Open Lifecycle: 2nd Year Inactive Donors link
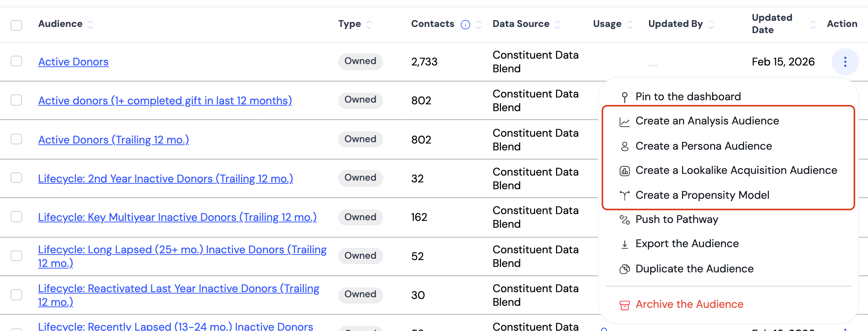868x331 pixels. point(165,179)
